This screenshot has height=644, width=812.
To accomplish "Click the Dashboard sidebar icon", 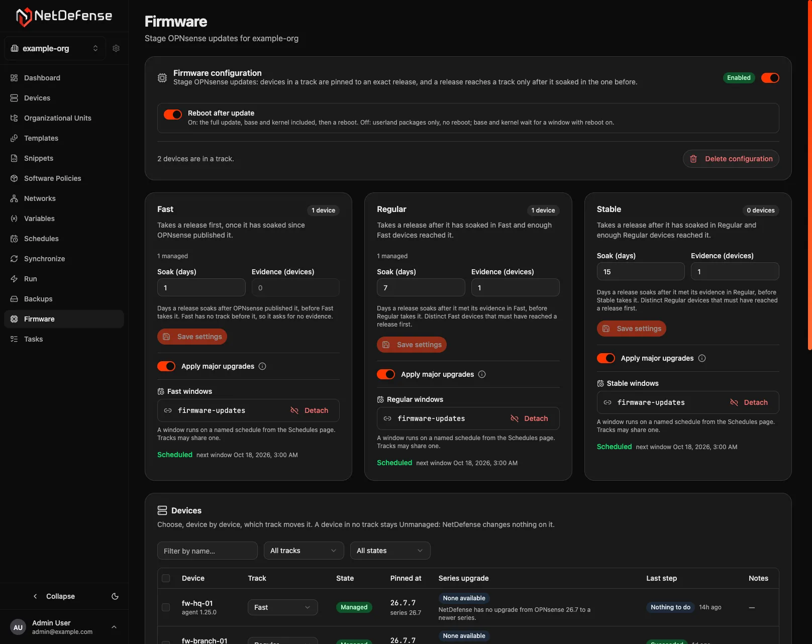I will [x=14, y=78].
